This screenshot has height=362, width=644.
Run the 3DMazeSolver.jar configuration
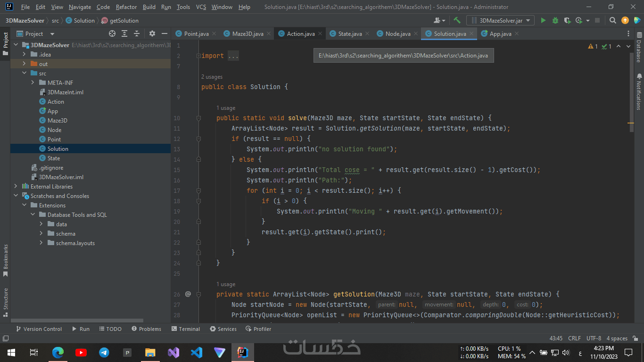click(x=543, y=20)
